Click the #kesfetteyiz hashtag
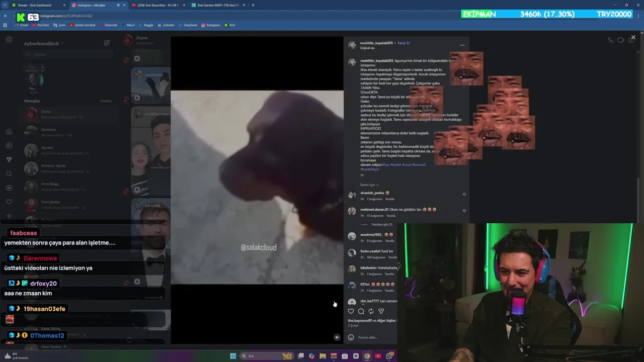 click(x=370, y=169)
